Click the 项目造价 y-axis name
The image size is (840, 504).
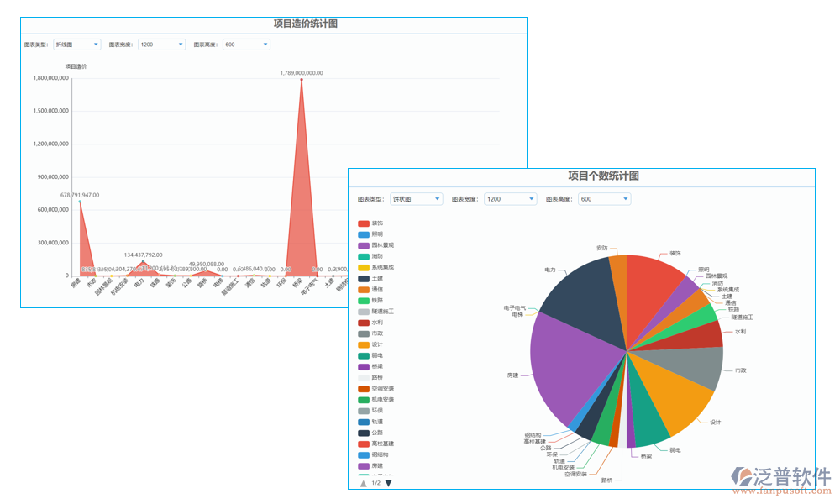[76, 66]
